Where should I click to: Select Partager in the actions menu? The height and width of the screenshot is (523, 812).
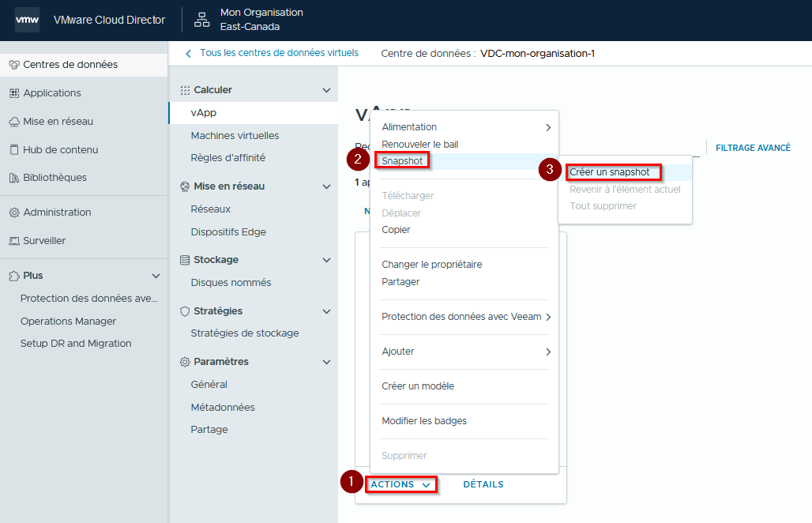[x=400, y=282]
